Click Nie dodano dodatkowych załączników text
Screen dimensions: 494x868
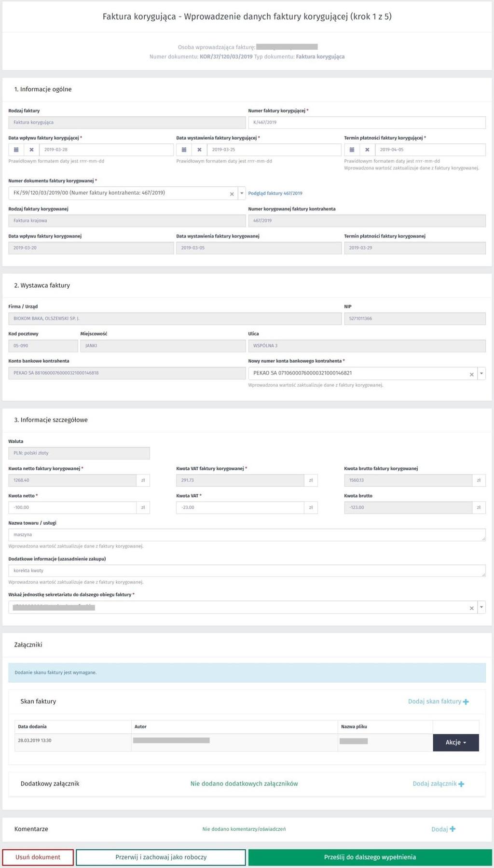click(244, 784)
